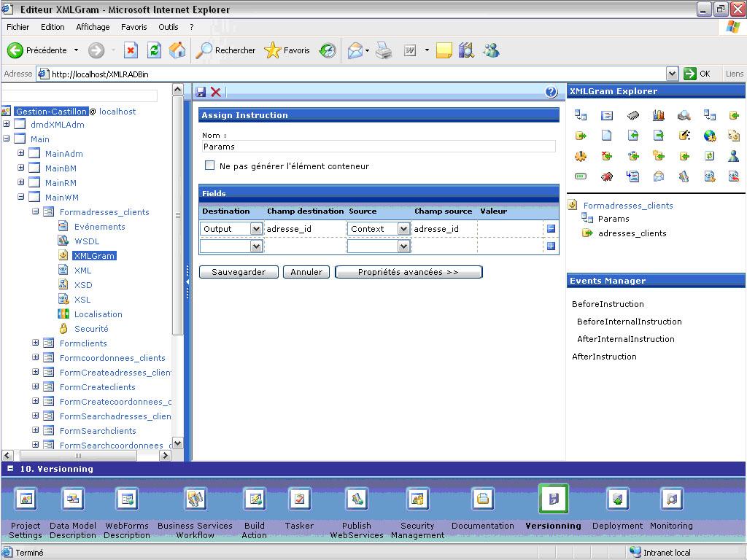Image resolution: width=747 pixels, height=560 pixels.
Task: Check 'Ne pas générer l'élément conteneur' checkbox
Action: (x=210, y=166)
